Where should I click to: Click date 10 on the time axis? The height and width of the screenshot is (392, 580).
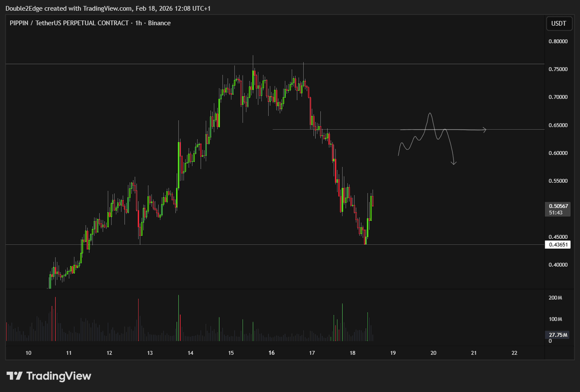pos(29,353)
